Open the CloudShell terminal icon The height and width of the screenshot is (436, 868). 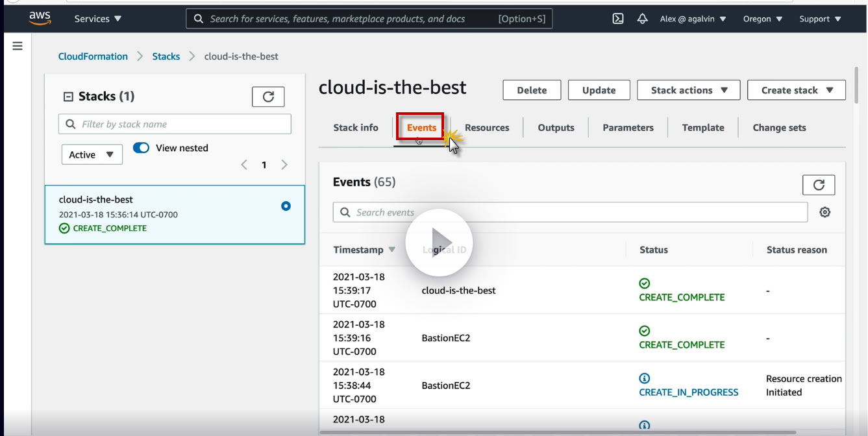(x=618, y=19)
